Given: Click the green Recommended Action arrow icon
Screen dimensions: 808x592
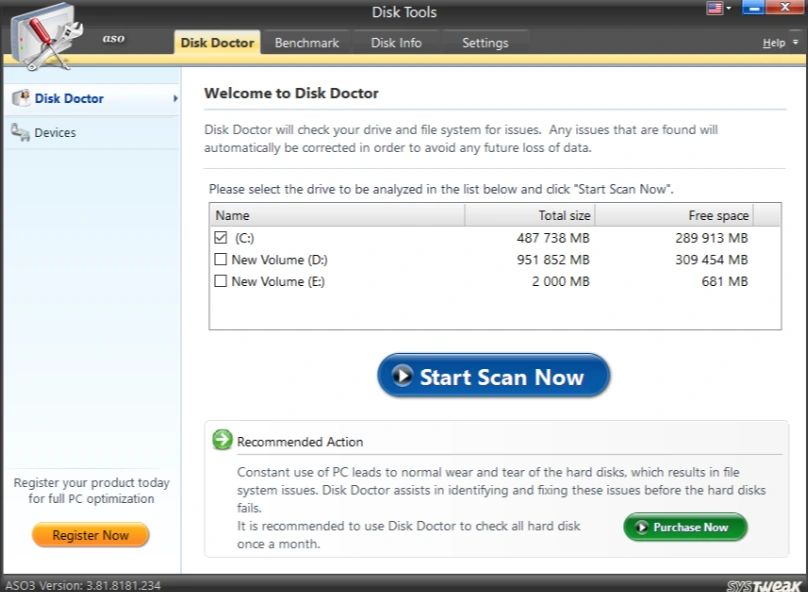Looking at the screenshot, I should (x=222, y=439).
